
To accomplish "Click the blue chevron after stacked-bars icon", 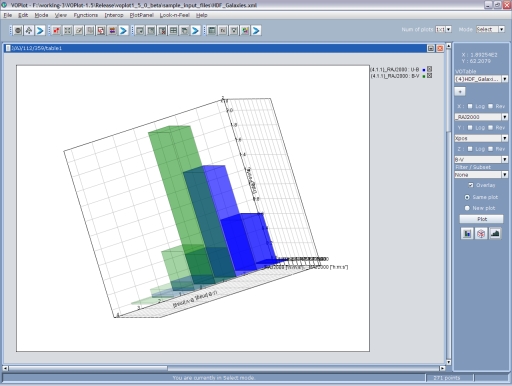I will click(123, 31).
